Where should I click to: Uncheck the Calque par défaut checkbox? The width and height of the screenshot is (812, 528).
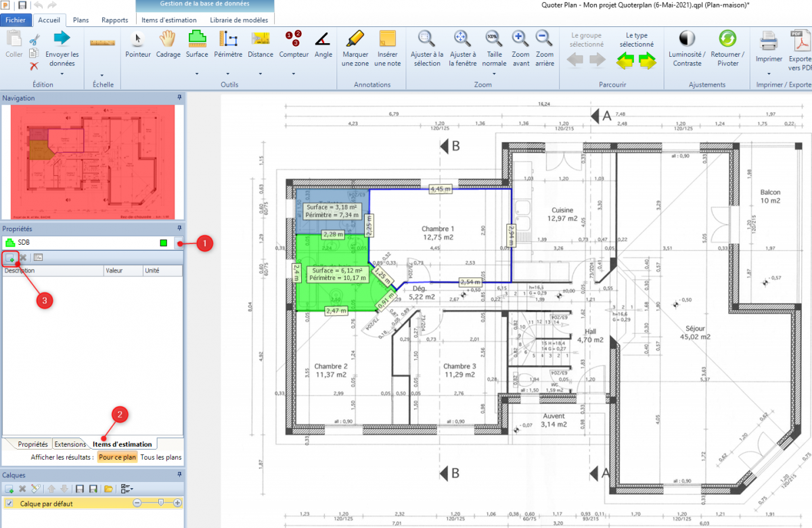click(x=9, y=503)
